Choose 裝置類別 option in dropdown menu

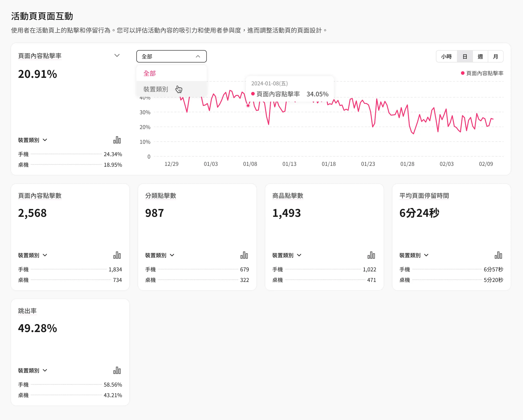pos(156,89)
